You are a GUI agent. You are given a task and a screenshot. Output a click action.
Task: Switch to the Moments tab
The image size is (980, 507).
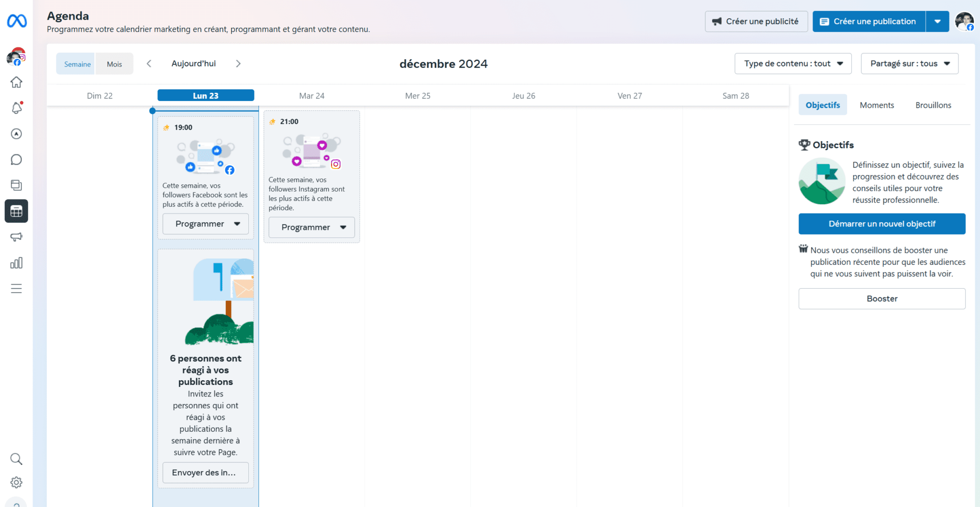(877, 105)
